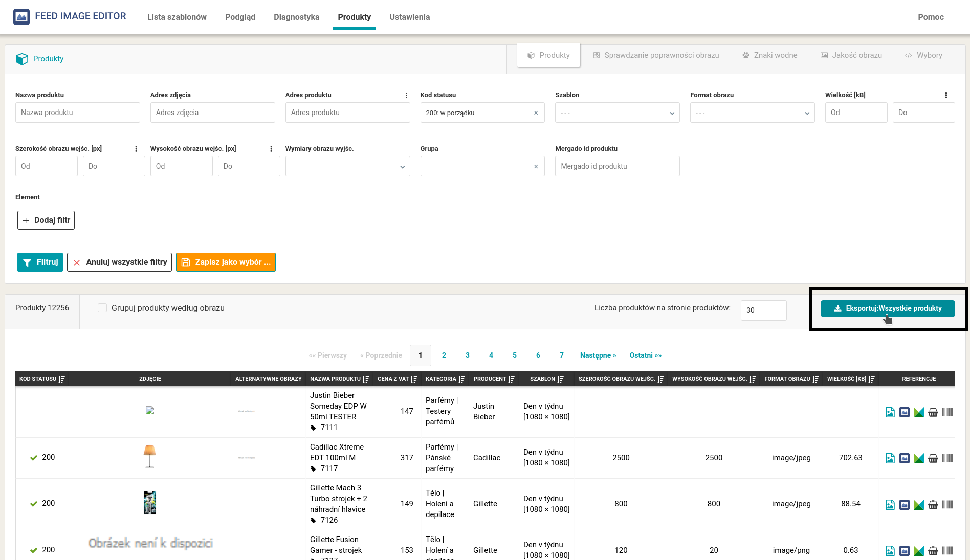Go to page 5 in pagination
970x560 pixels.
point(515,355)
